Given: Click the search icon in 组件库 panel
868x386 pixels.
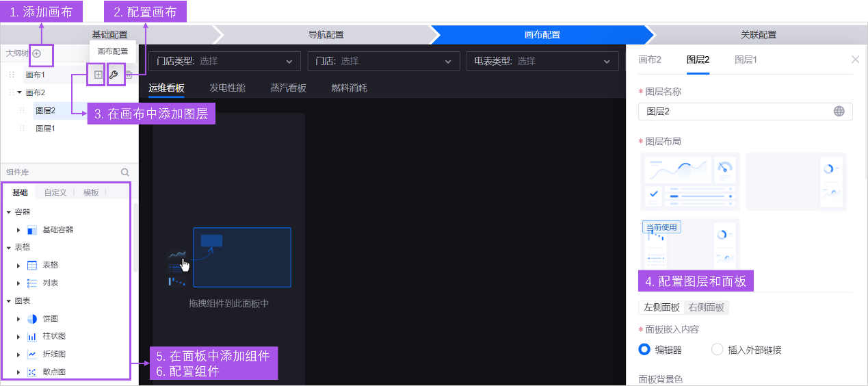Looking at the screenshot, I should point(125,172).
